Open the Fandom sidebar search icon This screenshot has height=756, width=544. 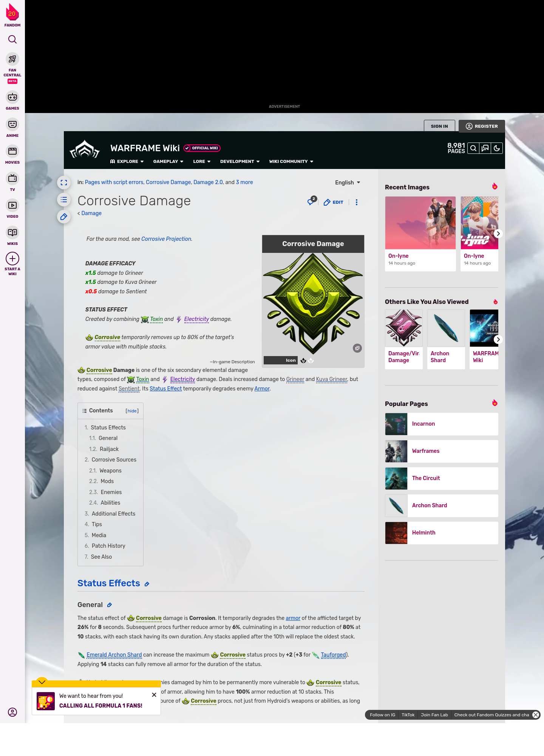(x=12, y=39)
